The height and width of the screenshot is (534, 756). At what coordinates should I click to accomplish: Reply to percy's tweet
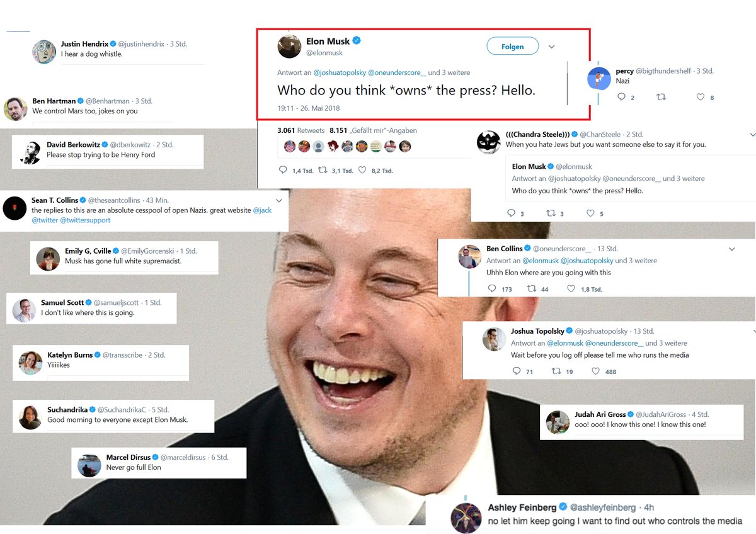click(622, 97)
